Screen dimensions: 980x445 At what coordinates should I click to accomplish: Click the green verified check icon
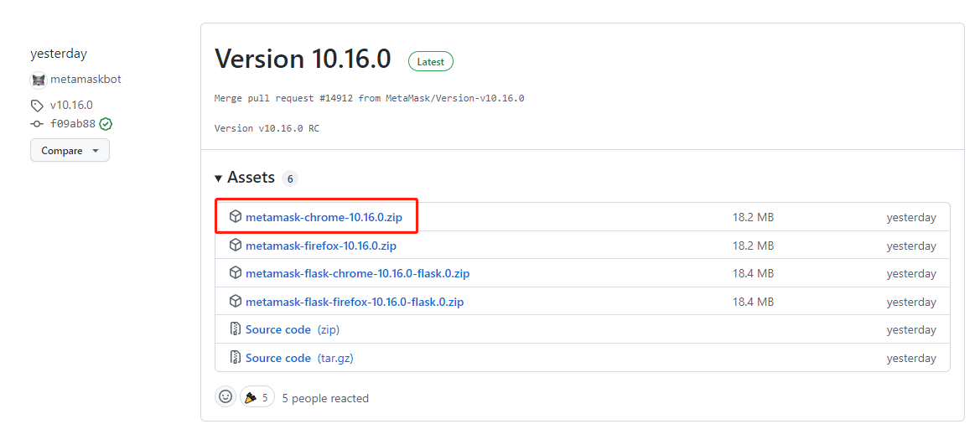tap(106, 124)
